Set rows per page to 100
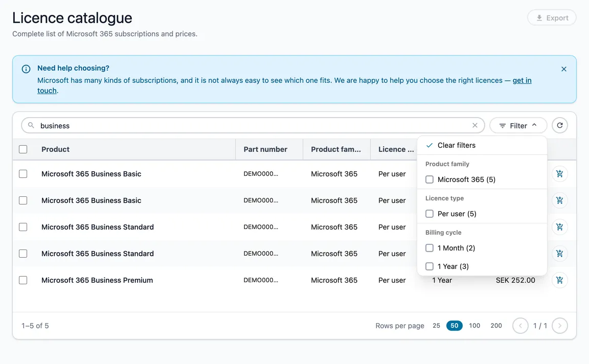The image size is (589, 364). pyautogui.click(x=474, y=326)
